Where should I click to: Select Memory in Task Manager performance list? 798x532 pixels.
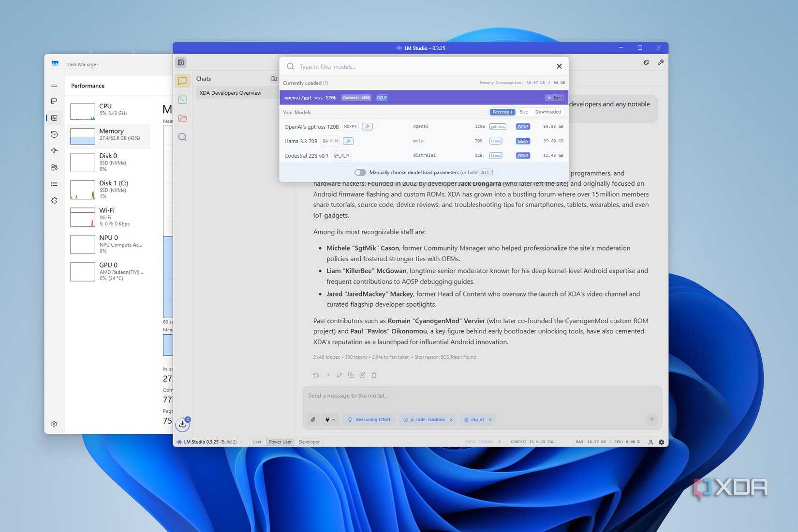pyautogui.click(x=108, y=135)
